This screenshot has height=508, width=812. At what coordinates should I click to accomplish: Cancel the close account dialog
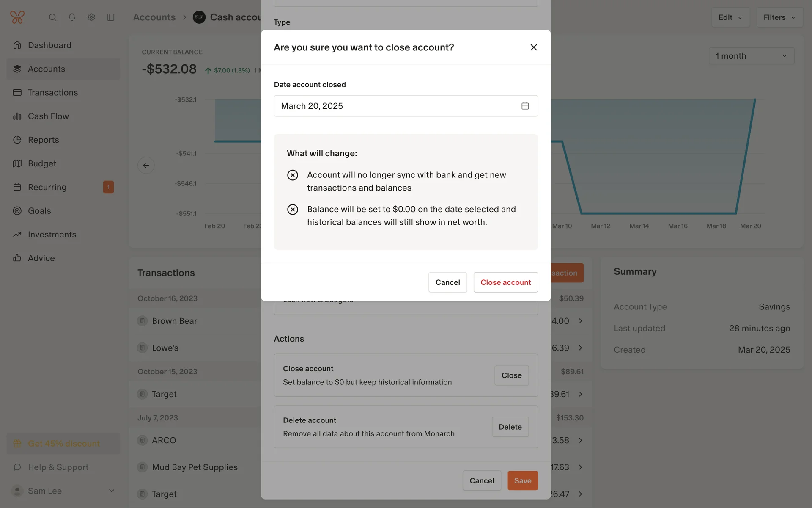[x=447, y=282]
